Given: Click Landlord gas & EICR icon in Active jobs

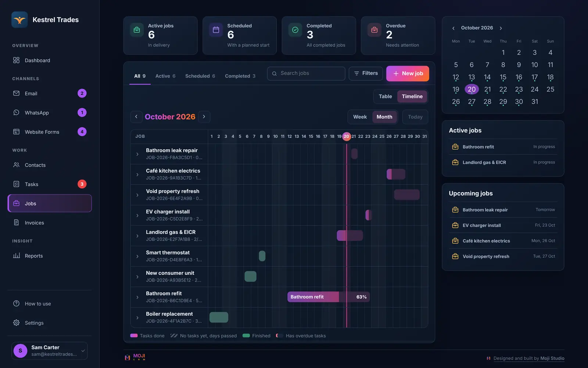Looking at the screenshot, I should point(455,162).
